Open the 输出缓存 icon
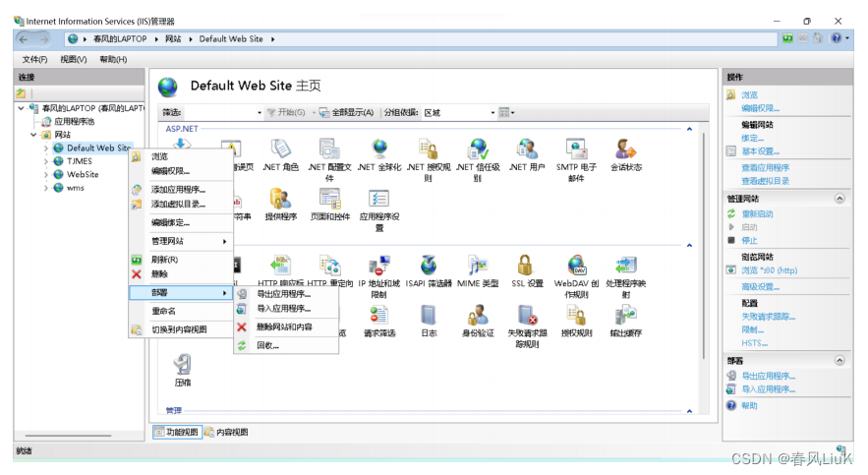The height and width of the screenshot is (475, 868). point(626,322)
